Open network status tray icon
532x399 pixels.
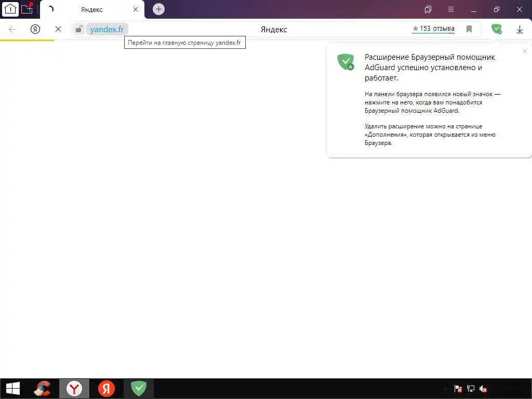(x=471, y=389)
